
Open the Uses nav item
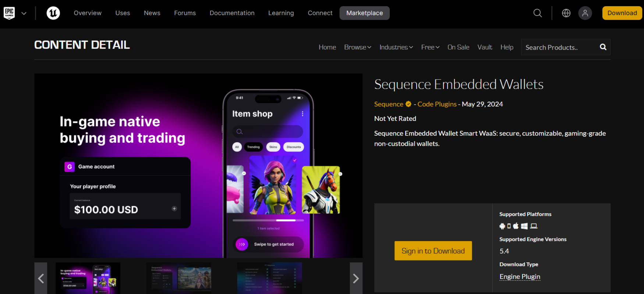coord(123,13)
